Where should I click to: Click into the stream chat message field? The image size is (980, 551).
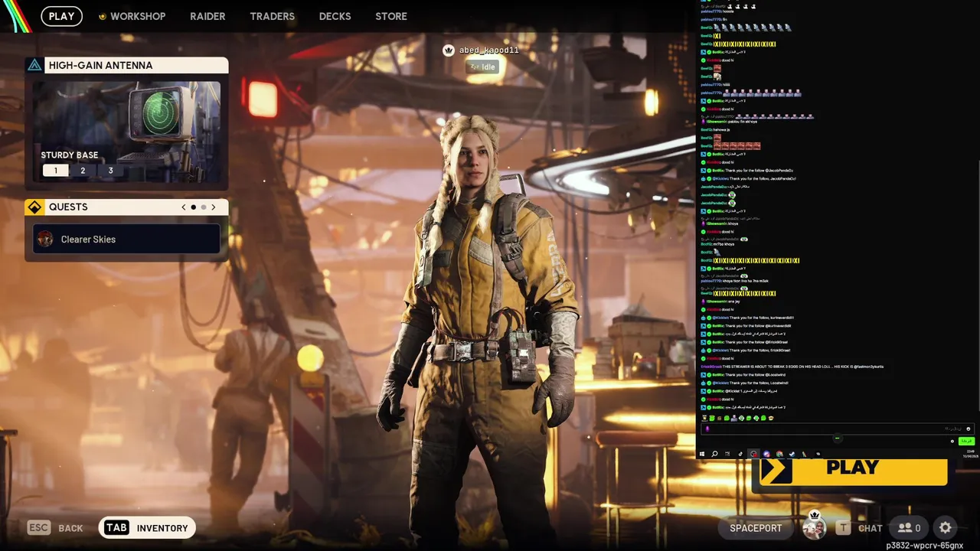(837, 429)
